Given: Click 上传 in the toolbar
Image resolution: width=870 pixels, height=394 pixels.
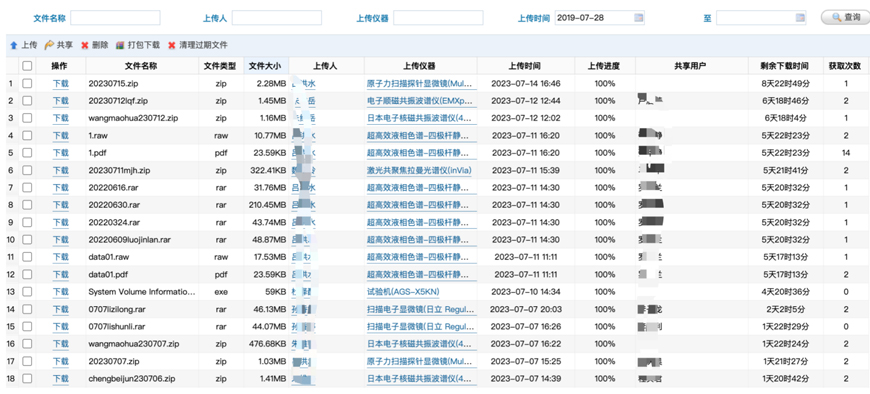Looking at the screenshot, I should coord(29,46).
